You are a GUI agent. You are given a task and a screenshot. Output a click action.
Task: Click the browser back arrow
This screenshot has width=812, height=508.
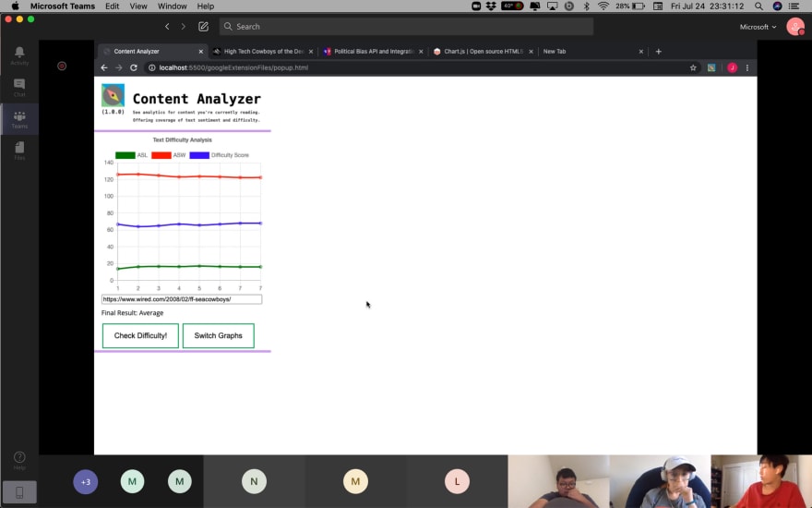coord(104,68)
